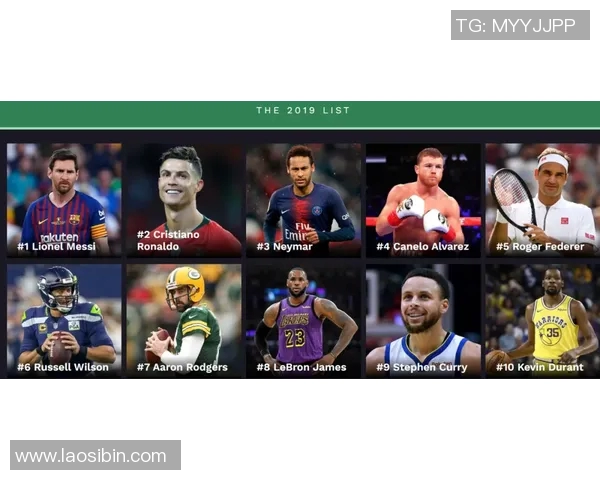The image size is (600, 480).
Task: Click the '#8 LeBron James' caption text
Action: 302,367
